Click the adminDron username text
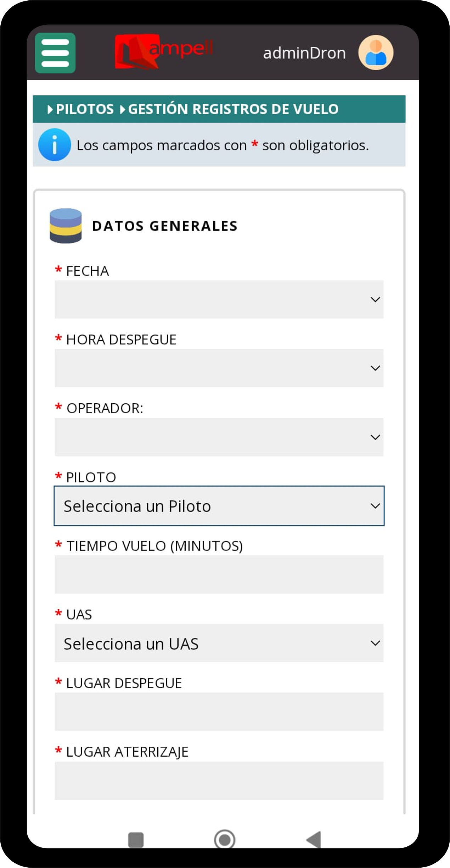Viewport: 450px width, 868px height. [305, 52]
